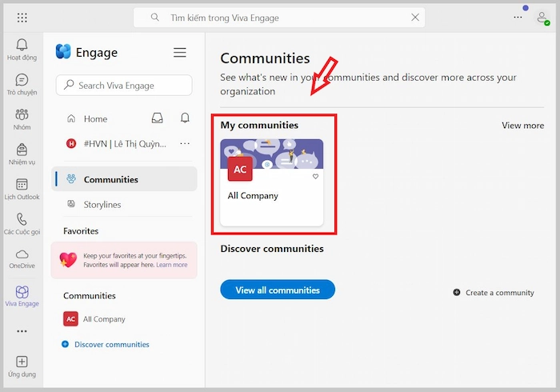Open the Engage inbox icon
This screenshot has width=560, height=392.
[x=157, y=118]
